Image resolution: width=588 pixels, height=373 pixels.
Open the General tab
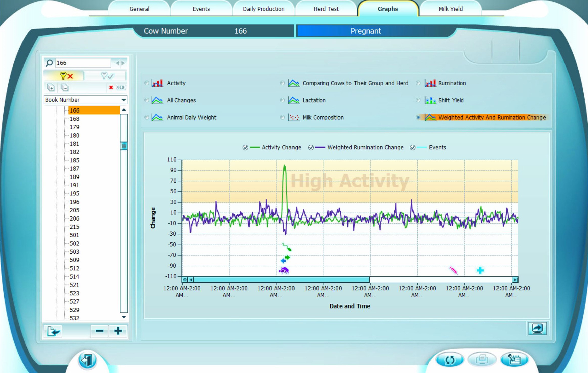pos(140,9)
